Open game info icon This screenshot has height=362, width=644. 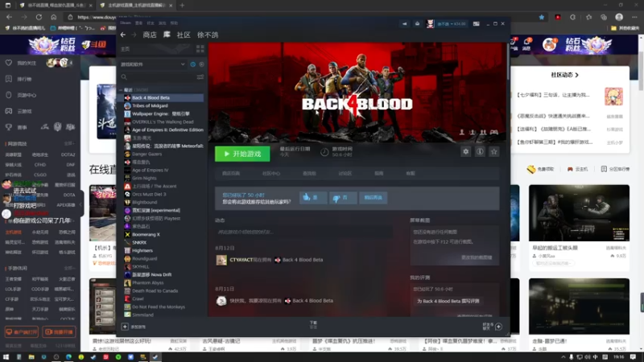coord(480,151)
